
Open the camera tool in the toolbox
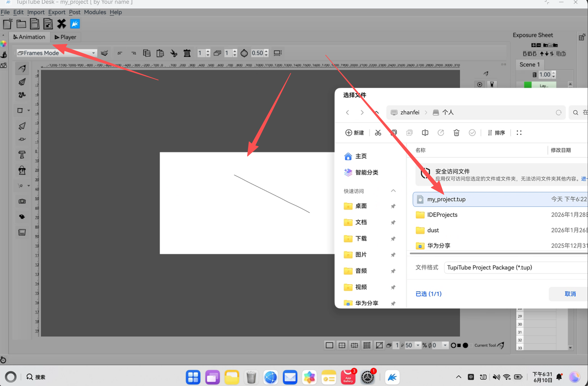pyautogui.click(x=22, y=201)
